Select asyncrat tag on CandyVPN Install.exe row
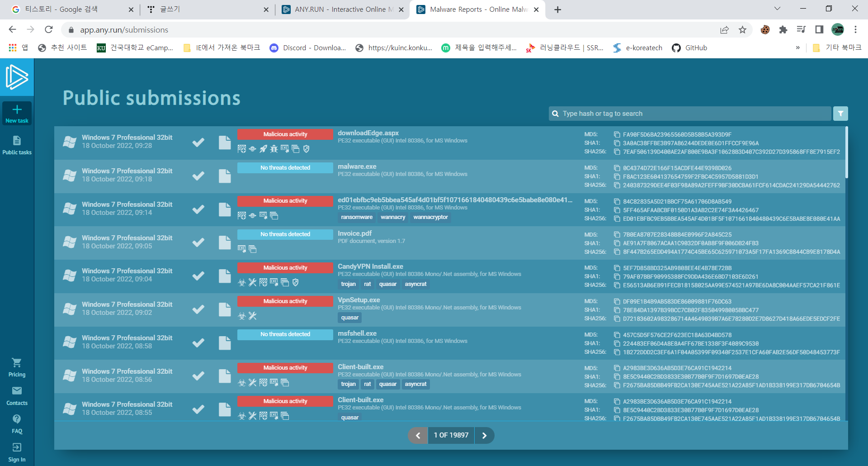Viewport: 868px width, 466px height. click(415, 284)
